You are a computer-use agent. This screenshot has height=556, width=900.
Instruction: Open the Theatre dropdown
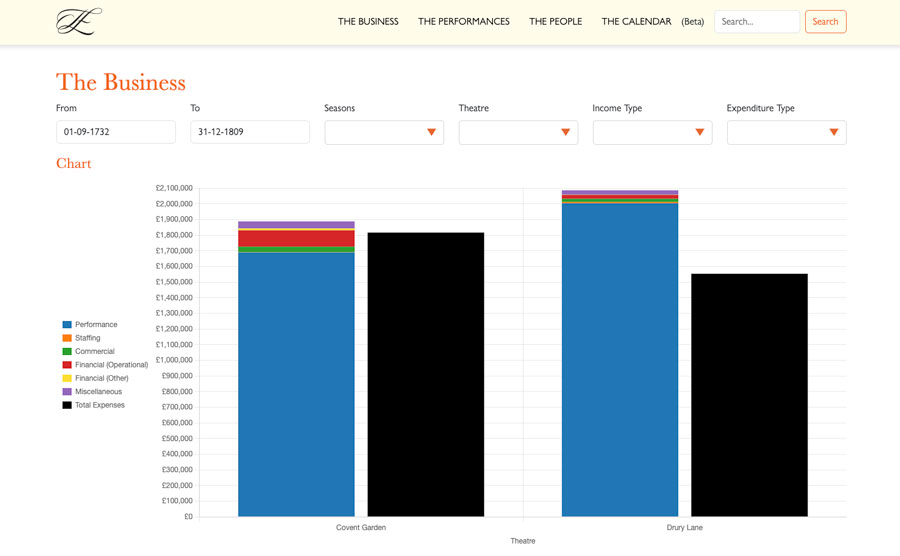click(x=518, y=132)
